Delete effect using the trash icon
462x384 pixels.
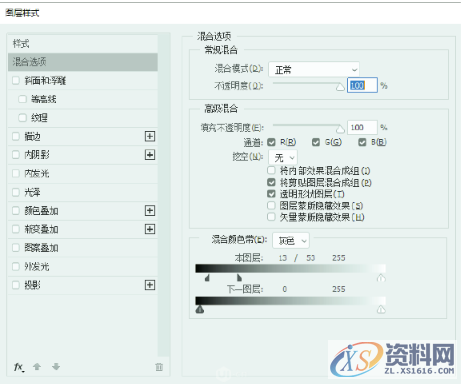pos(159,367)
